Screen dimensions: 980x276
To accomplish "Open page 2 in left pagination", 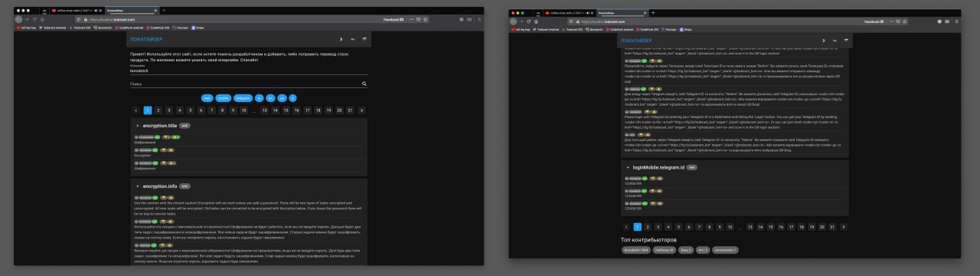I will (158, 110).
